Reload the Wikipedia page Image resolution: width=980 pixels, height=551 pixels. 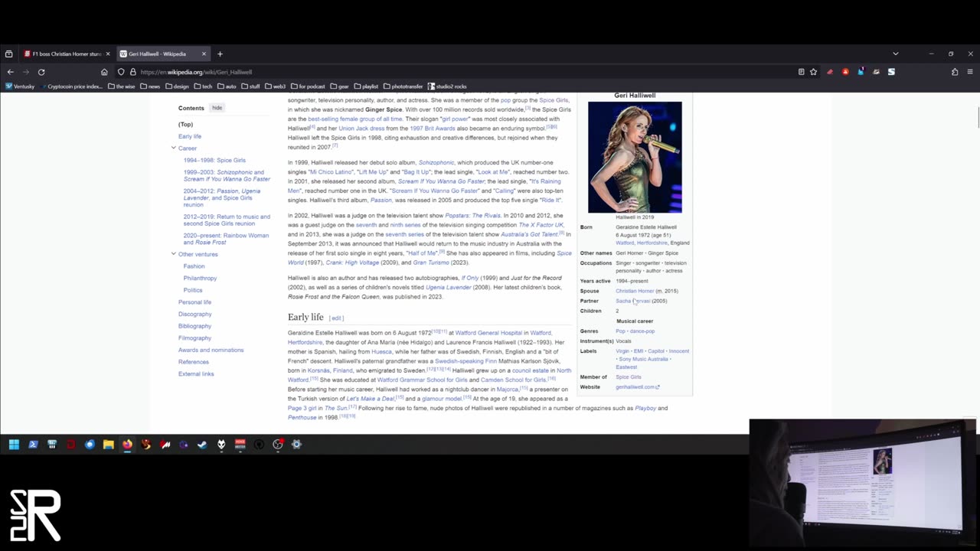(x=41, y=72)
